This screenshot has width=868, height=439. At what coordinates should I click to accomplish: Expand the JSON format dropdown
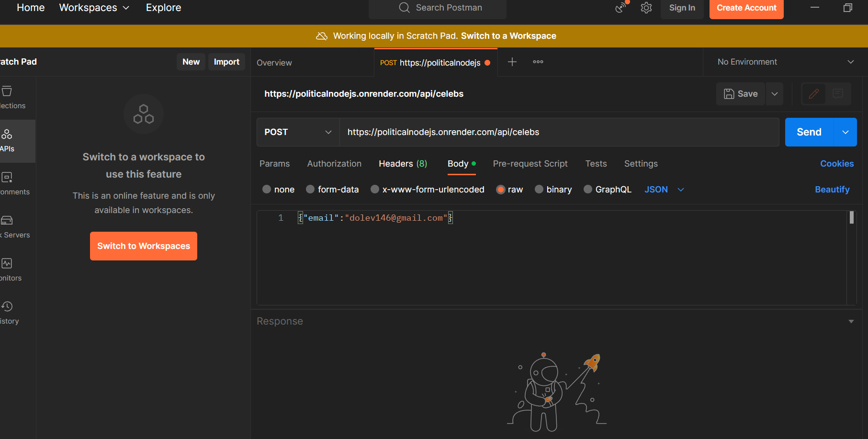(x=664, y=189)
